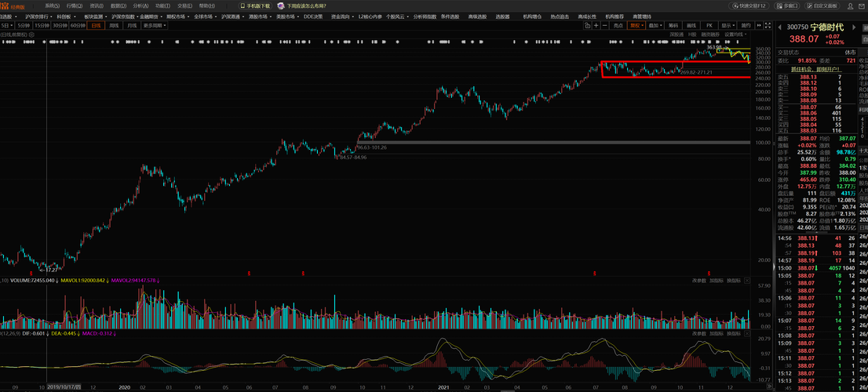Switch to 周线 weekly period tab

(114, 25)
